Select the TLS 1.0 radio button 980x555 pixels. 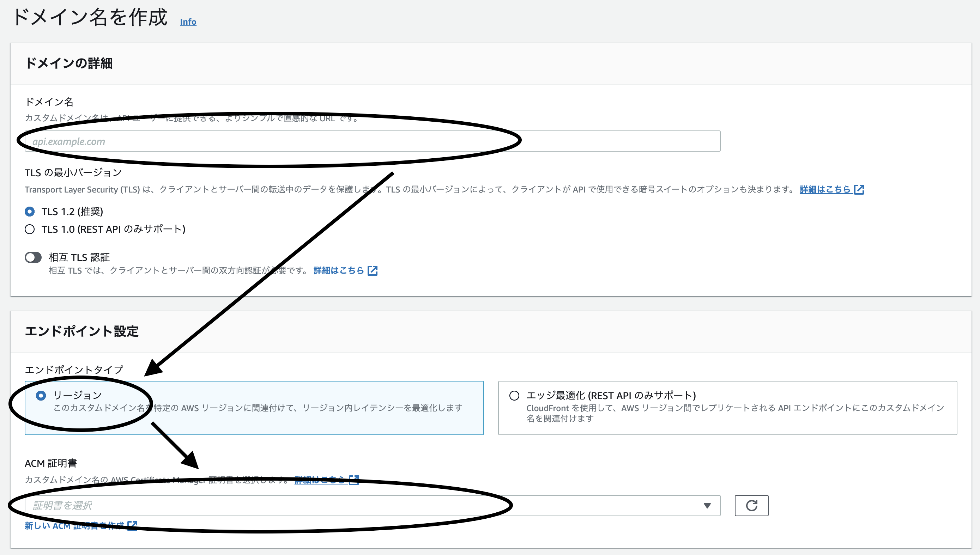[x=30, y=229]
